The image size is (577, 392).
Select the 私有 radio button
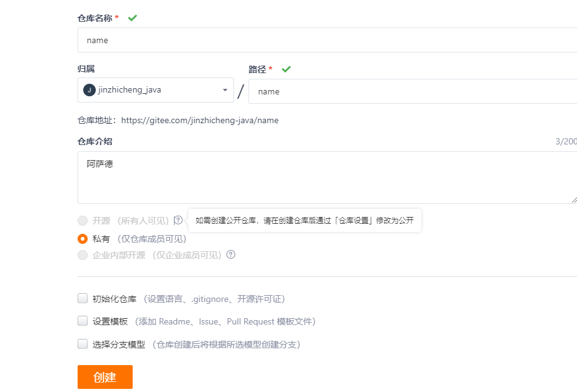[x=83, y=239]
